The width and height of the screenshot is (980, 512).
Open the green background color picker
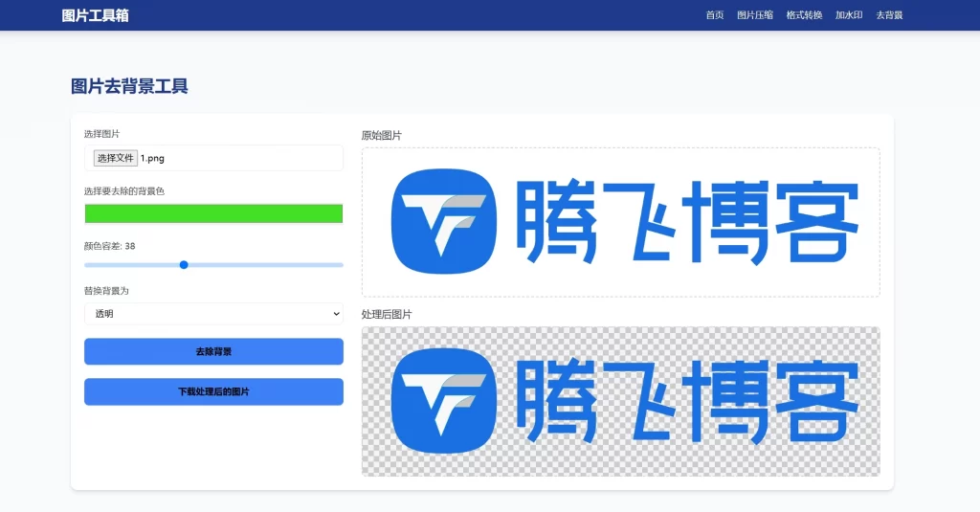(213, 213)
